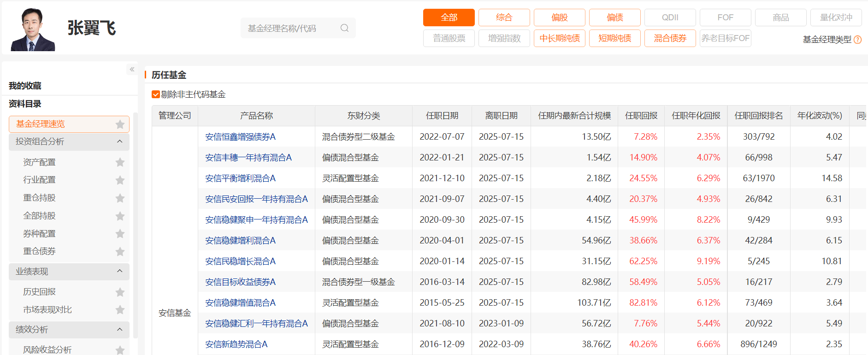The height and width of the screenshot is (355, 868).
Task: Toggle the 混合债券 filter
Action: [x=670, y=38]
